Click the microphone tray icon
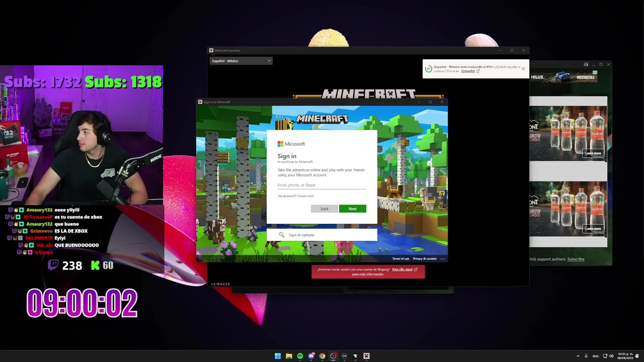The image size is (644, 362). point(586,356)
